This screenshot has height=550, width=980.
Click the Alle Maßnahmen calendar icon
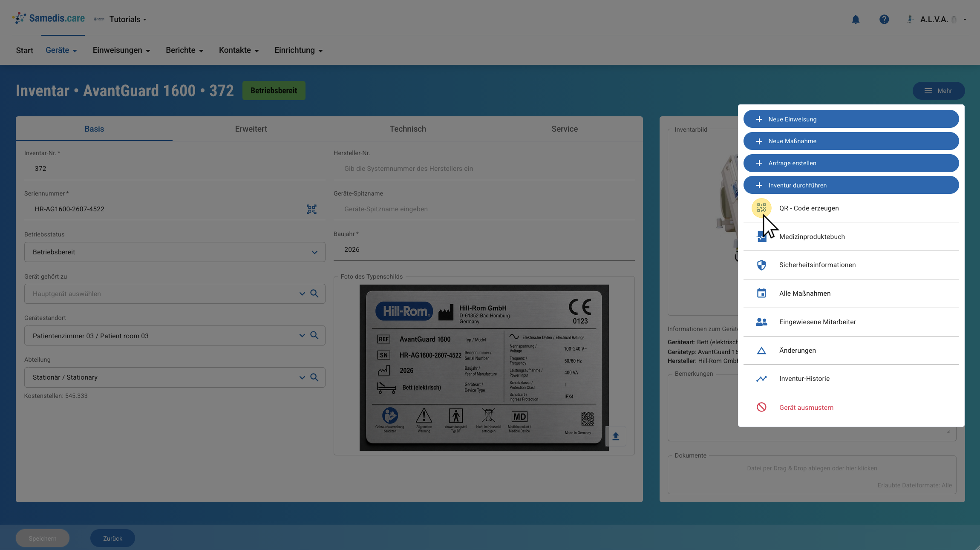(x=761, y=293)
